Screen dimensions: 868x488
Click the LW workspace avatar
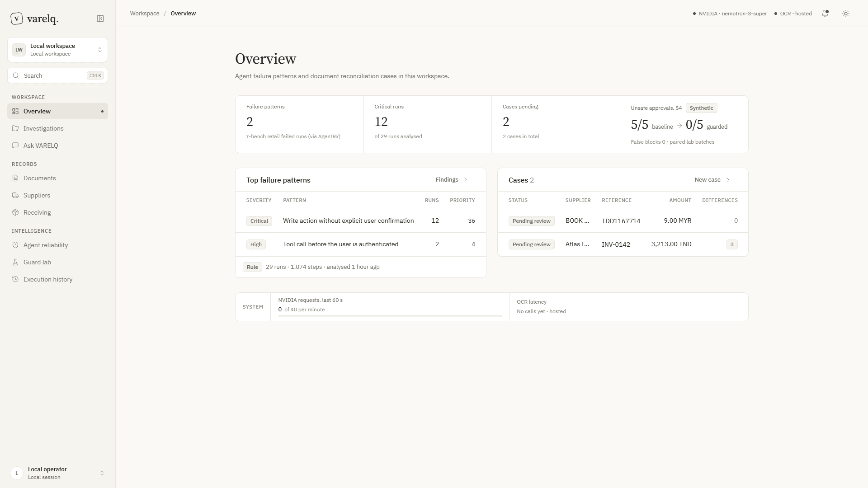tap(19, 50)
